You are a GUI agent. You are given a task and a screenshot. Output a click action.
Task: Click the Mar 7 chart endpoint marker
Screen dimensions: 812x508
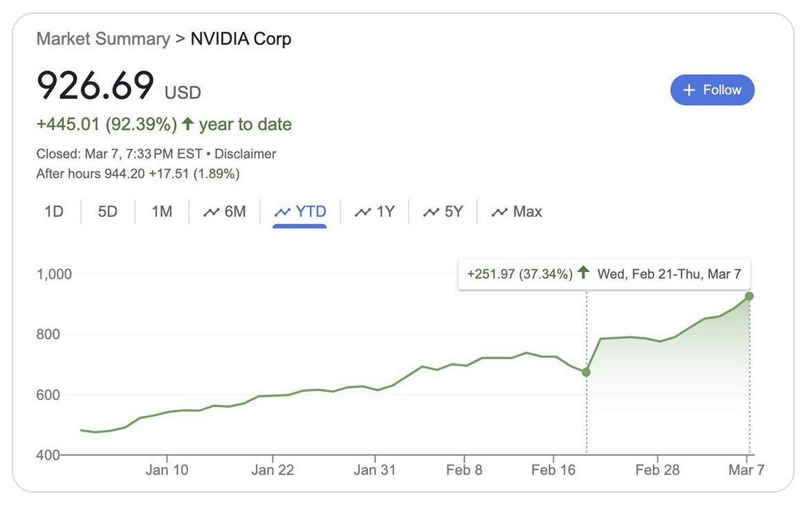749,296
